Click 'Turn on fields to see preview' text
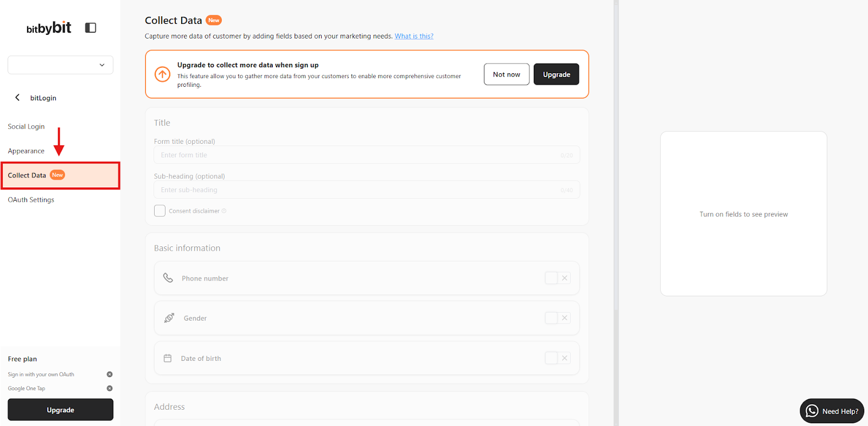This screenshot has width=868, height=426. tap(744, 214)
